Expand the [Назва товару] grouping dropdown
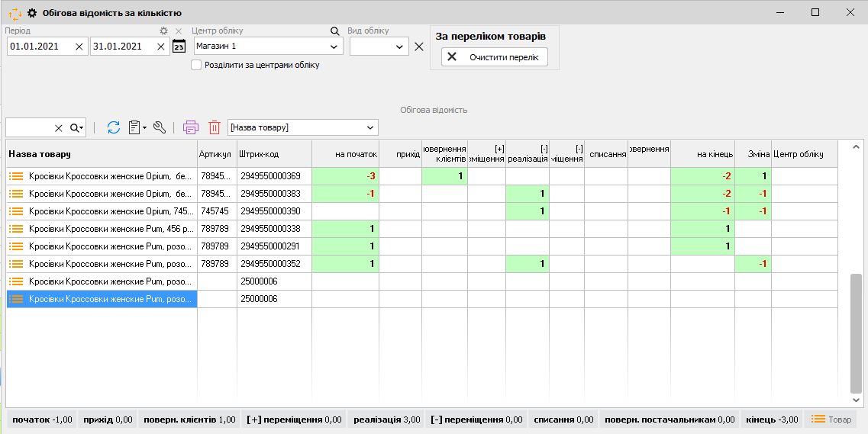The image size is (868, 434). [370, 127]
